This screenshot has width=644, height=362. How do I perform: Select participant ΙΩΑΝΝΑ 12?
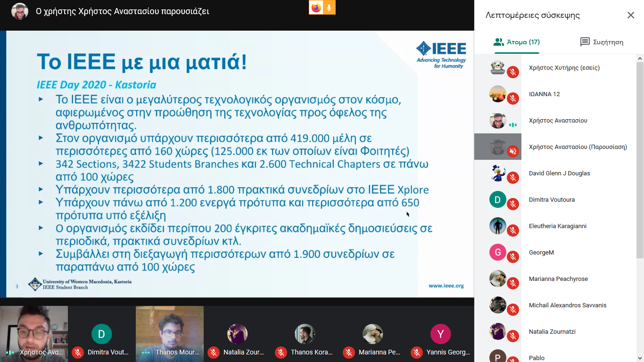[555, 94]
